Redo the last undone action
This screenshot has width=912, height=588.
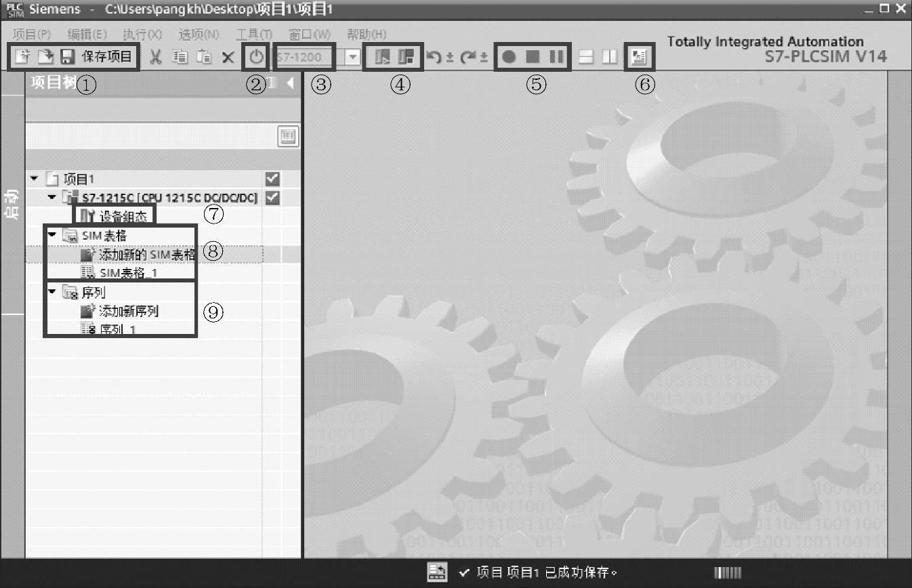[x=468, y=58]
